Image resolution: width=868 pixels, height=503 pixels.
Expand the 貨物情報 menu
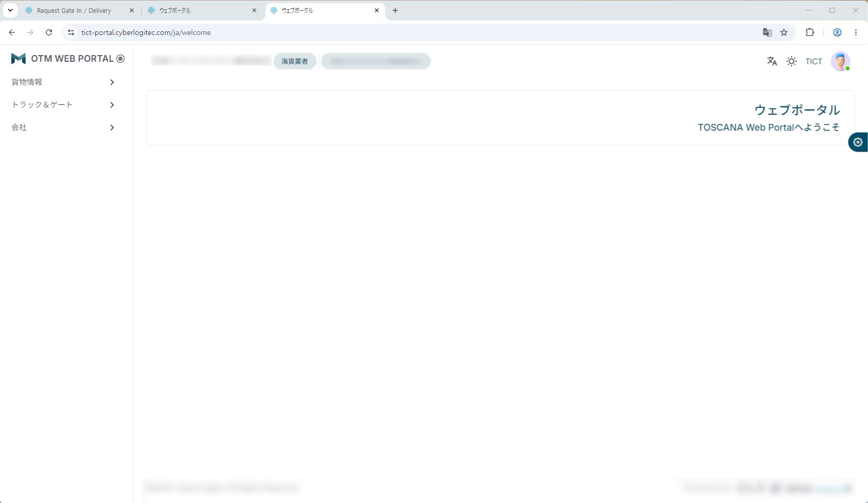click(x=63, y=82)
